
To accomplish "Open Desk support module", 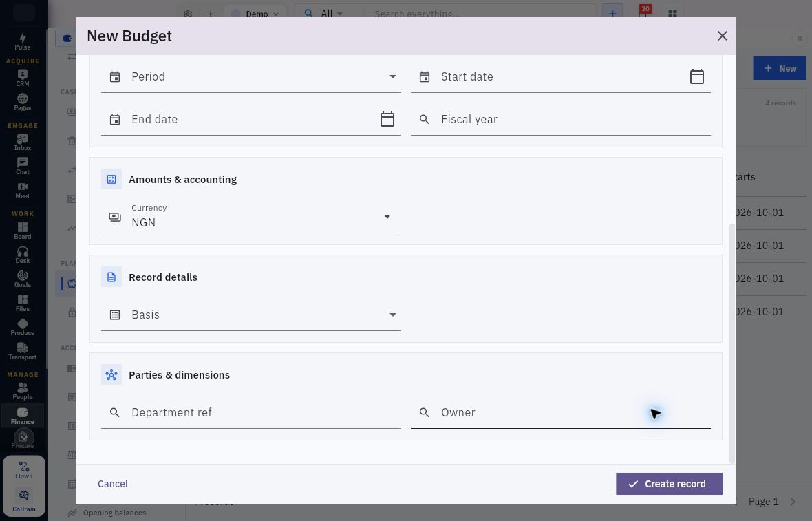I will 22,255.
